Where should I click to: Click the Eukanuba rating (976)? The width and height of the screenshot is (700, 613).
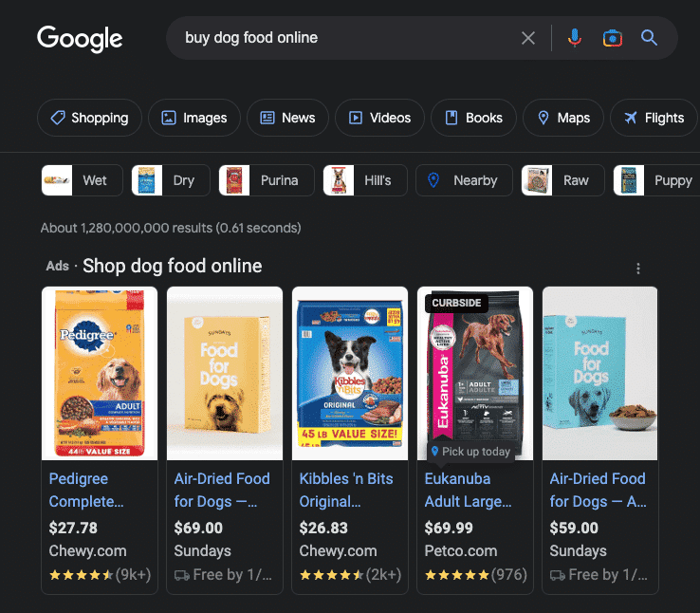tap(476, 575)
